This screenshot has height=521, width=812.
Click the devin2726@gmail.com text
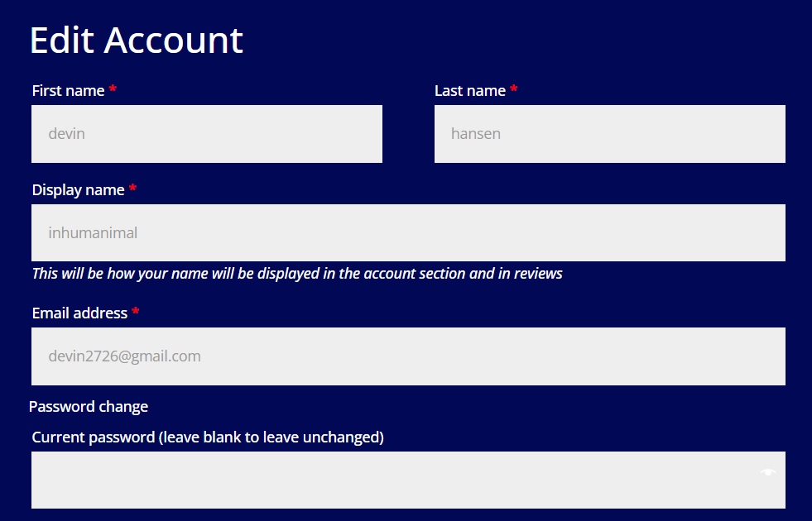click(x=124, y=356)
